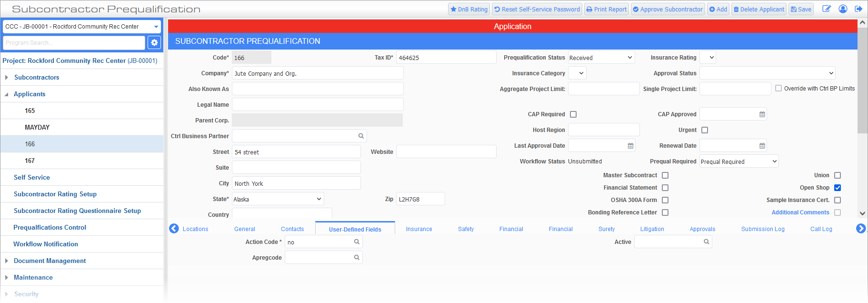Switch to General tab
The width and height of the screenshot is (868, 303).
(245, 229)
